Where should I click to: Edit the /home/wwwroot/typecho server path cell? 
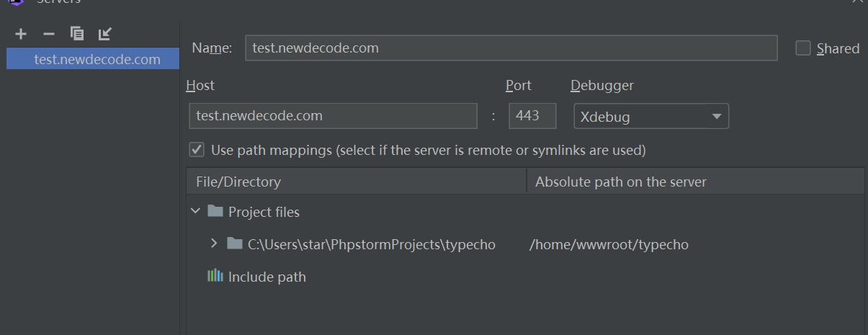(609, 245)
